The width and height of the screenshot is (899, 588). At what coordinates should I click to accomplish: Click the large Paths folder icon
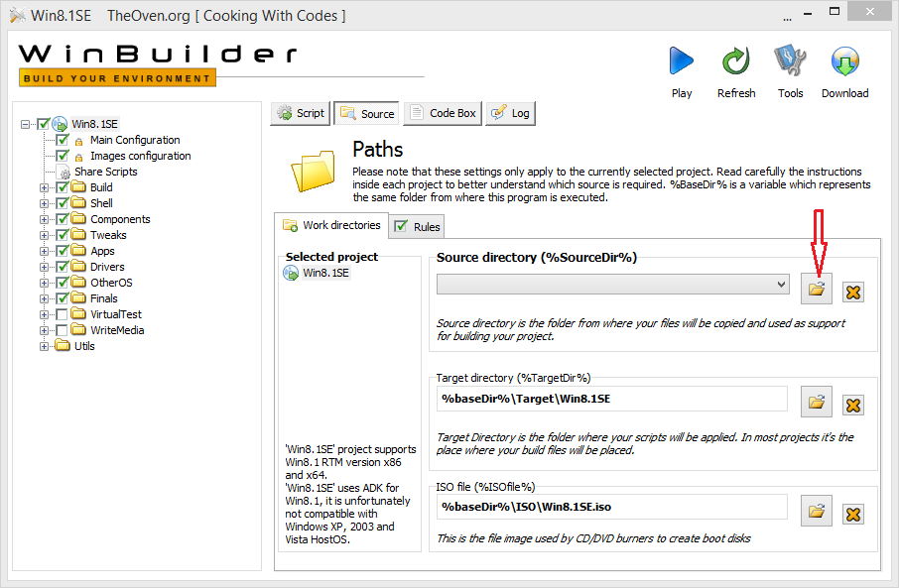point(313,170)
